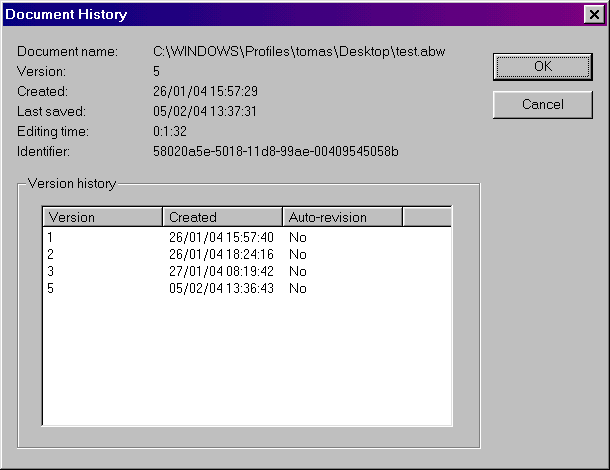
Task: Click the OK button
Action: point(543,66)
